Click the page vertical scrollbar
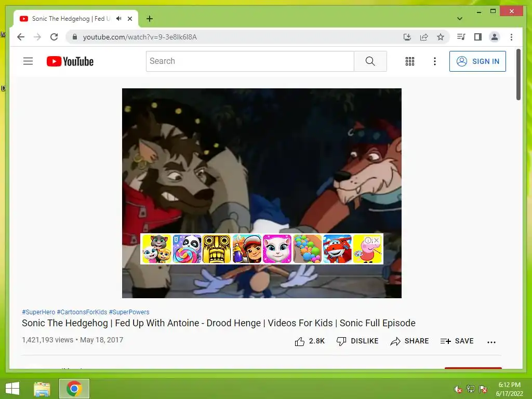 (518, 75)
